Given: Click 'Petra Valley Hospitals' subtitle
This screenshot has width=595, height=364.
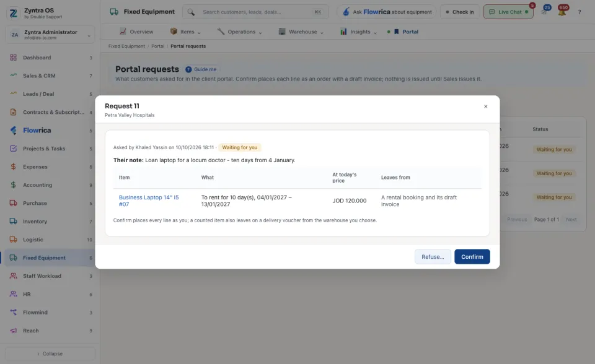Looking at the screenshot, I should pos(130,115).
